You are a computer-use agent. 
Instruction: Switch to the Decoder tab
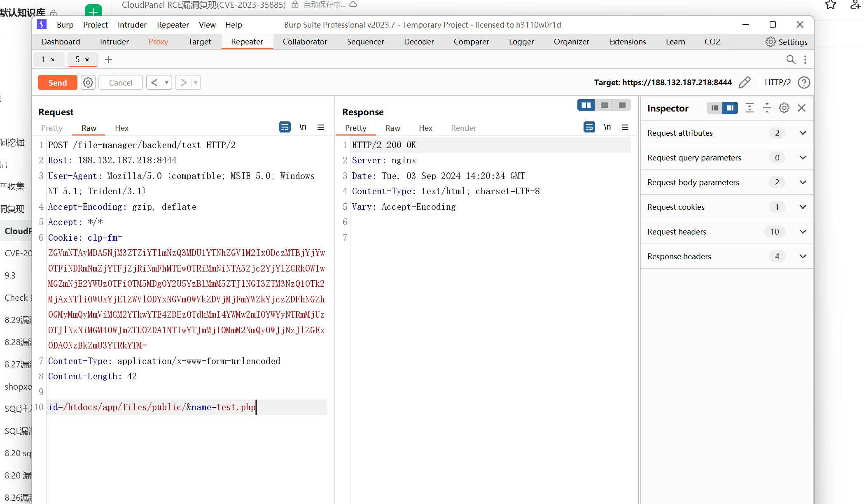tap(418, 42)
